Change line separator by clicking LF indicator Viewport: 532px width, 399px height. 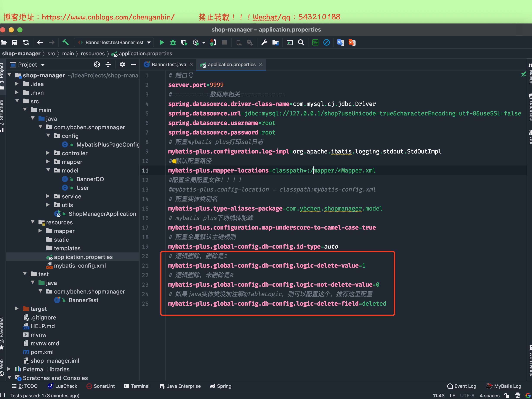tap(452, 395)
